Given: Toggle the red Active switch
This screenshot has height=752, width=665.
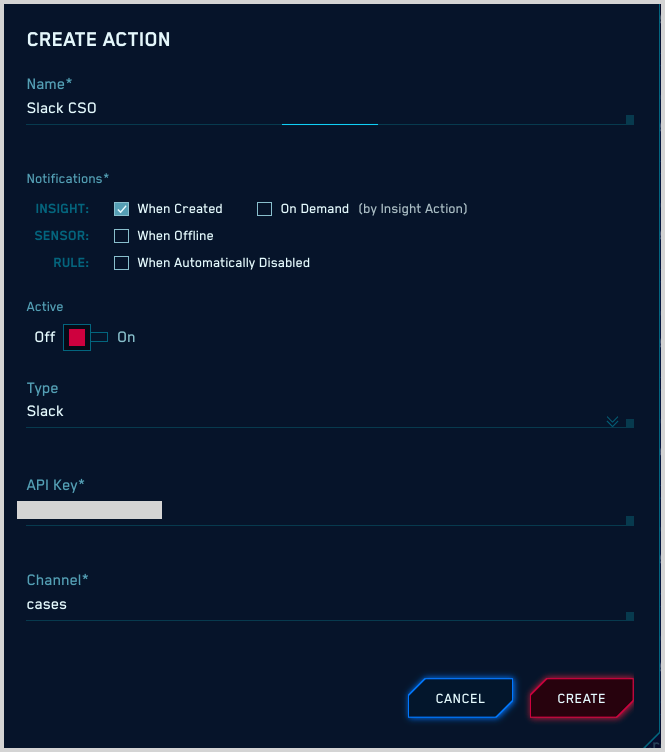Looking at the screenshot, I should click(x=78, y=337).
